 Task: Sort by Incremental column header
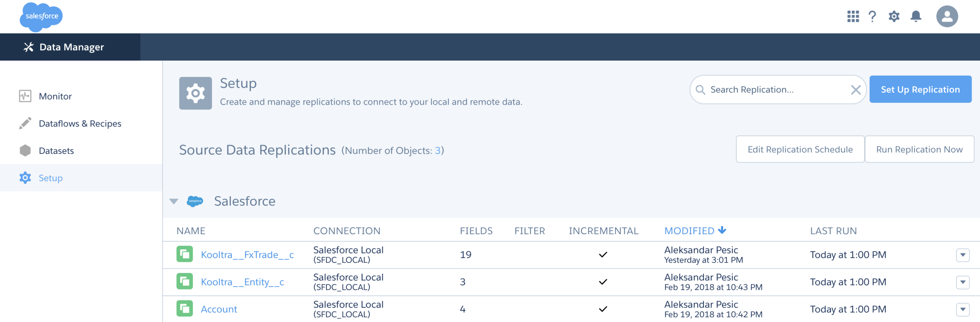(604, 231)
